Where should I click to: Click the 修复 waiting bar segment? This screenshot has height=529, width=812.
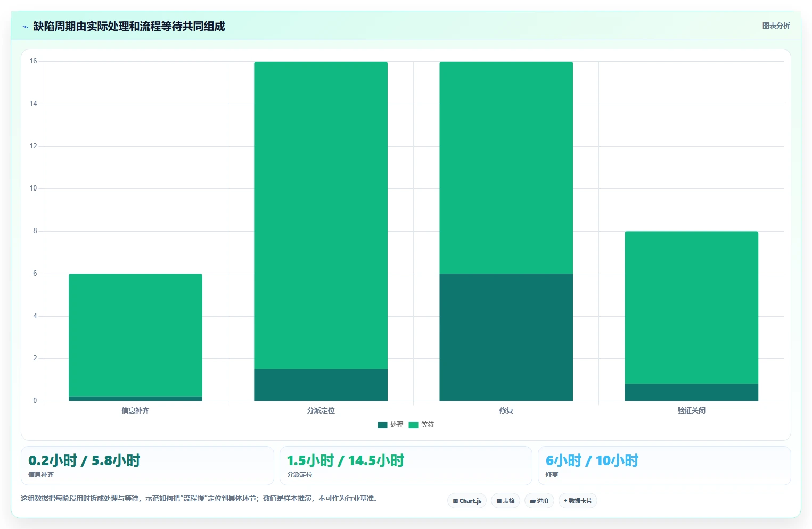506,168
